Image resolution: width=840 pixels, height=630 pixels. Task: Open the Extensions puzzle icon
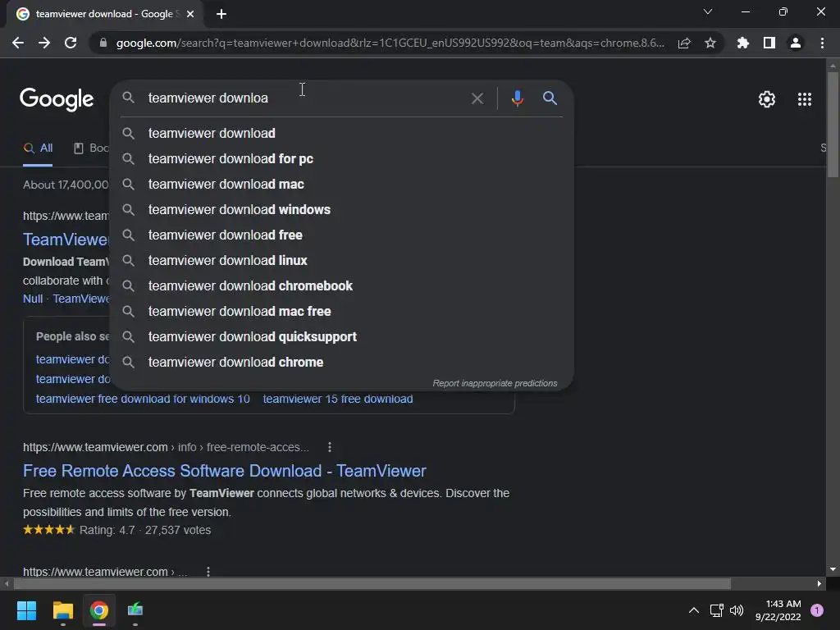pyautogui.click(x=743, y=43)
